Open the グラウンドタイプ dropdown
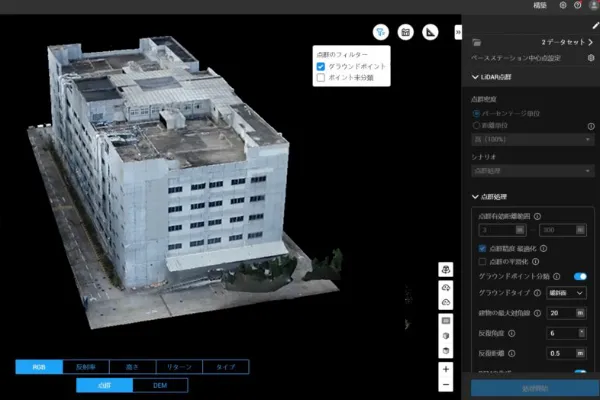The image size is (600, 400). pyautogui.click(x=566, y=292)
